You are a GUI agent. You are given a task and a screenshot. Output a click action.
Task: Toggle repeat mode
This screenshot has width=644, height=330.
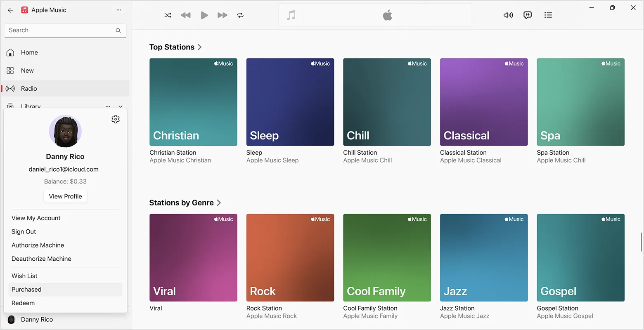point(240,15)
